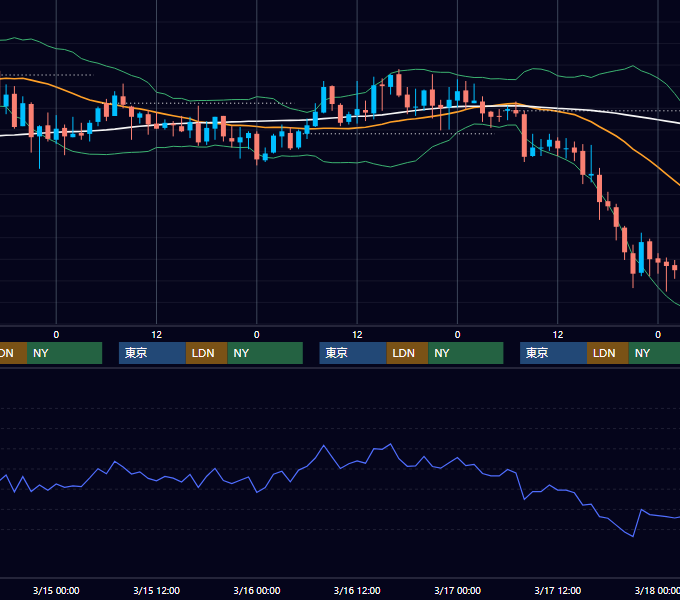This screenshot has height=600, width=680.
Task: Select the NY session block before 3/18 00:00
Action: click(x=654, y=353)
